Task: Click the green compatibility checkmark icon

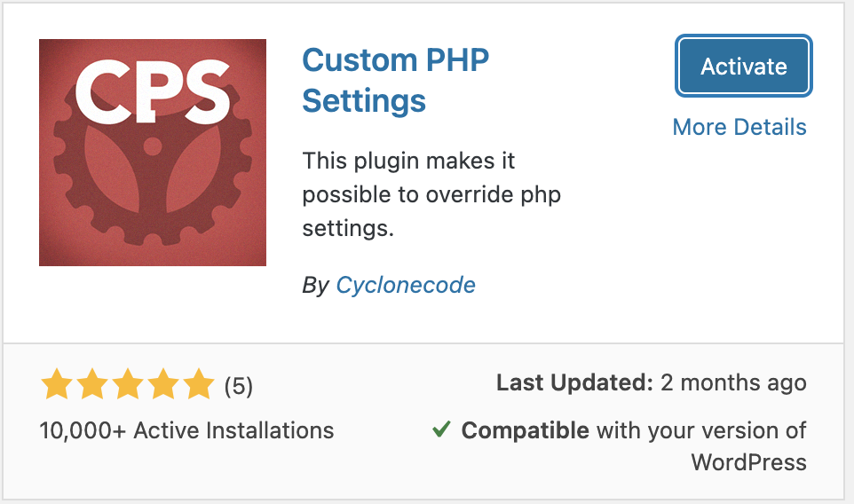Action: coord(441,429)
